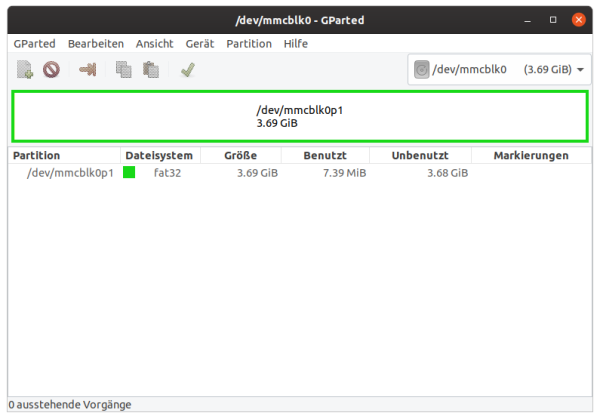
Task: Select the /dev/mmcblk0p1 partition graphic bar
Action: tap(300, 116)
